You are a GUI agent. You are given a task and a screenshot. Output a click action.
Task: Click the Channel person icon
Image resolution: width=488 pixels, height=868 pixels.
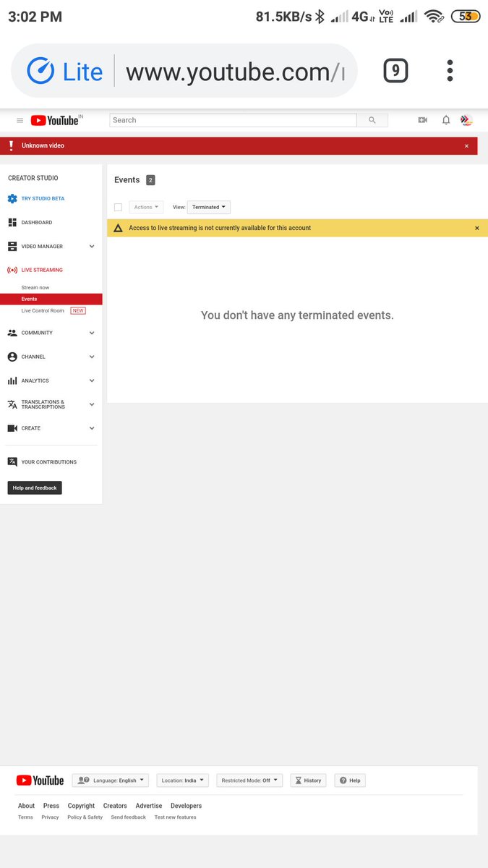(x=12, y=357)
